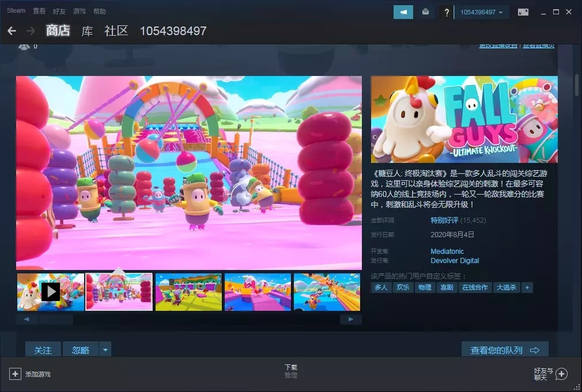
Task: Click 好友与聊天 text label
Action: point(543,374)
